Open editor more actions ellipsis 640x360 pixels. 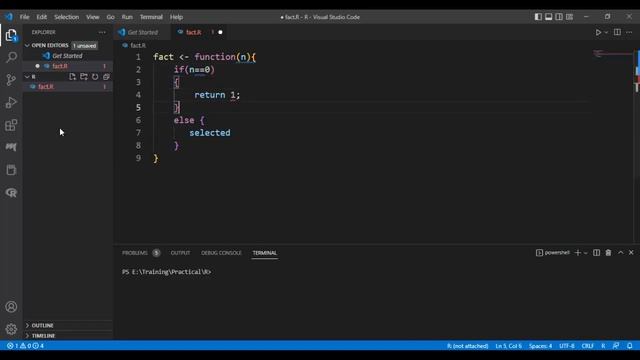629,32
